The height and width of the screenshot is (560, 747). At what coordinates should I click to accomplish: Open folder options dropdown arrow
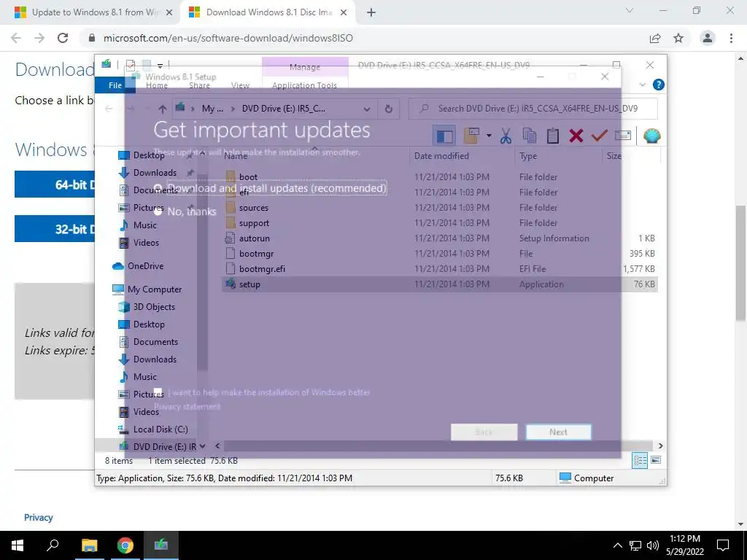[489, 136]
